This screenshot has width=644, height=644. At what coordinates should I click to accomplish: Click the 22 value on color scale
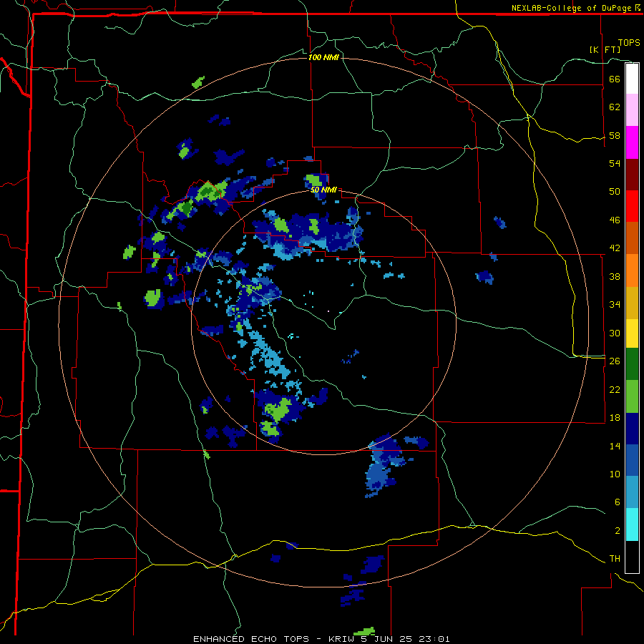click(x=615, y=389)
